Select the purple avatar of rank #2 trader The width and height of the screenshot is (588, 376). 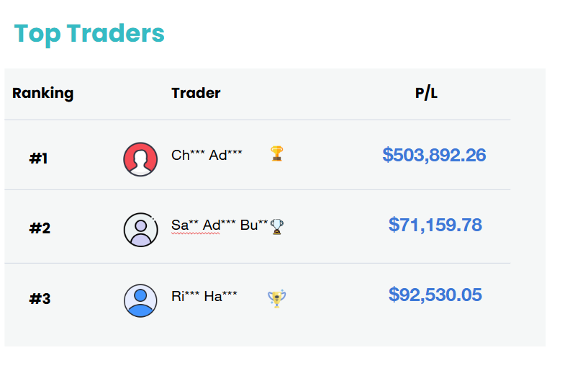tap(140, 230)
